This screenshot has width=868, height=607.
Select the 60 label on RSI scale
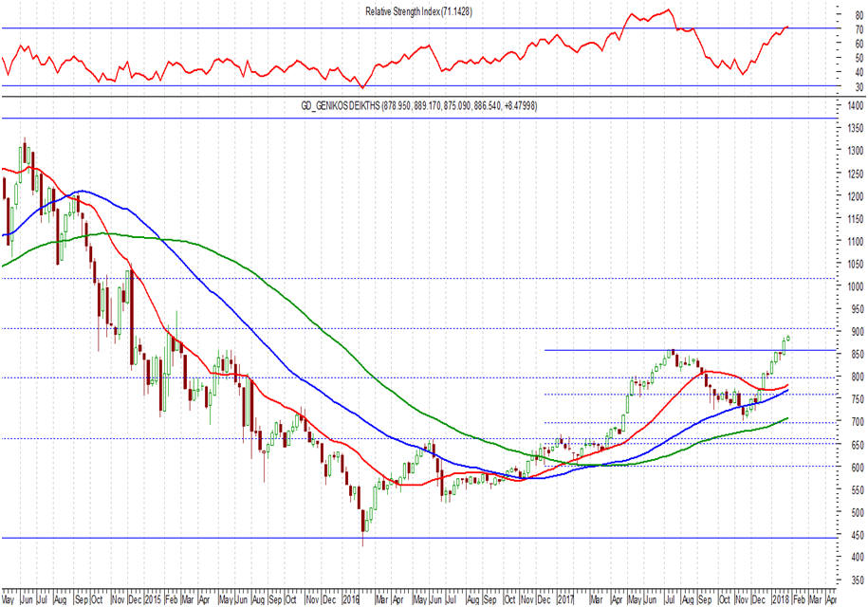click(859, 44)
